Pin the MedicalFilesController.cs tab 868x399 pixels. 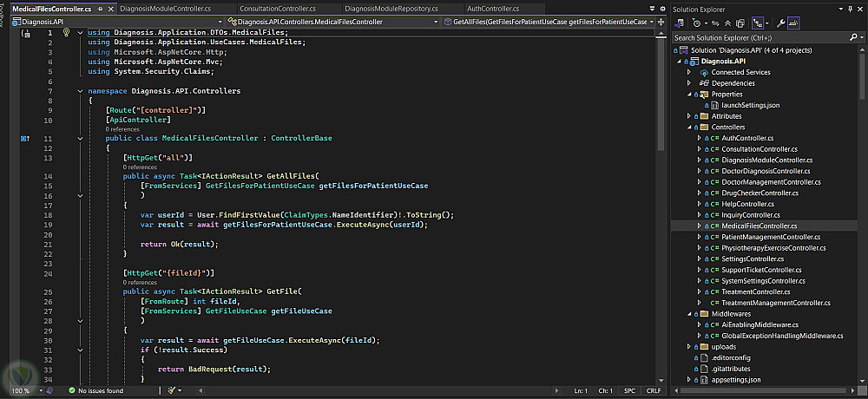(x=100, y=9)
